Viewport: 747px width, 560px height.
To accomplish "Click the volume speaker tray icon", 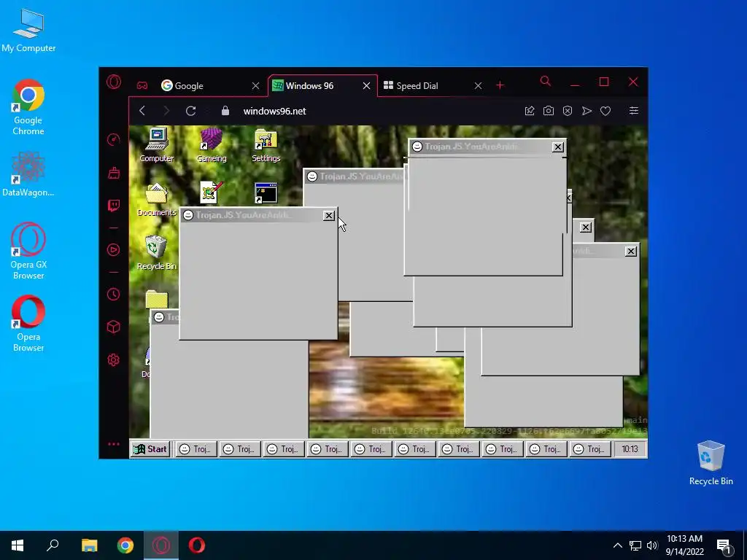I will click(652, 545).
